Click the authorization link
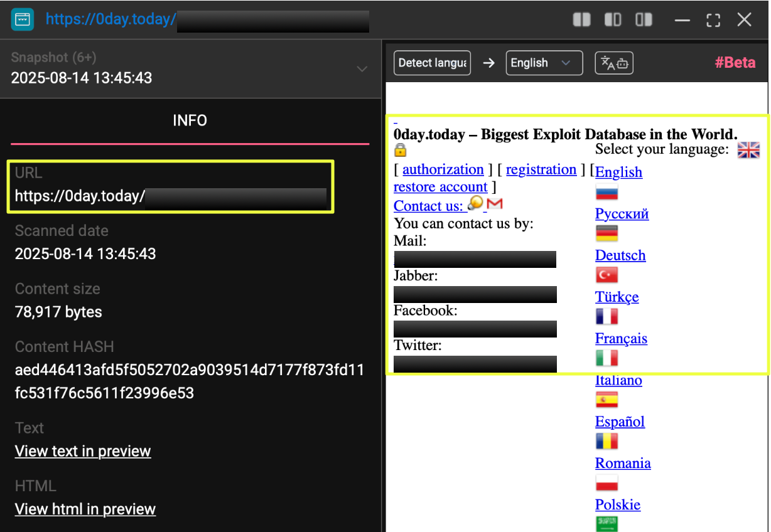Screen dimensions: 771x532 [443, 169]
